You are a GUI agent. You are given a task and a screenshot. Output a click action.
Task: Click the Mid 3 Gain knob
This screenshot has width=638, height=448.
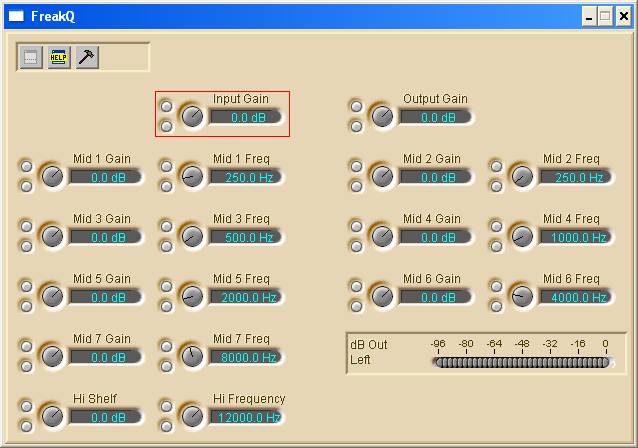click(x=52, y=236)
